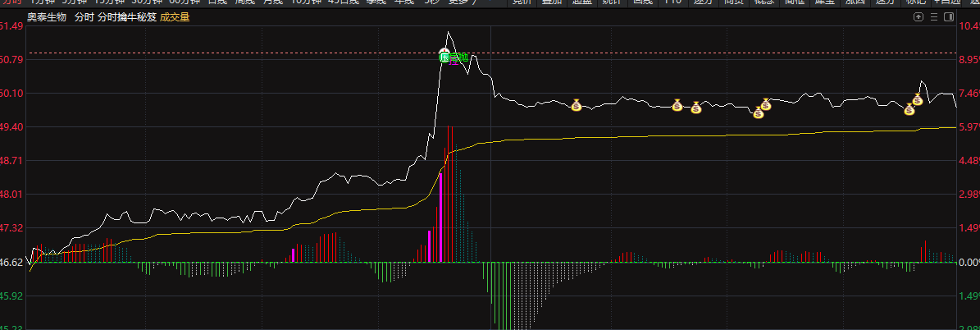Open the 分时擒牛秘笈 indicator label
980x330 pixels.
tap(126, 17)
